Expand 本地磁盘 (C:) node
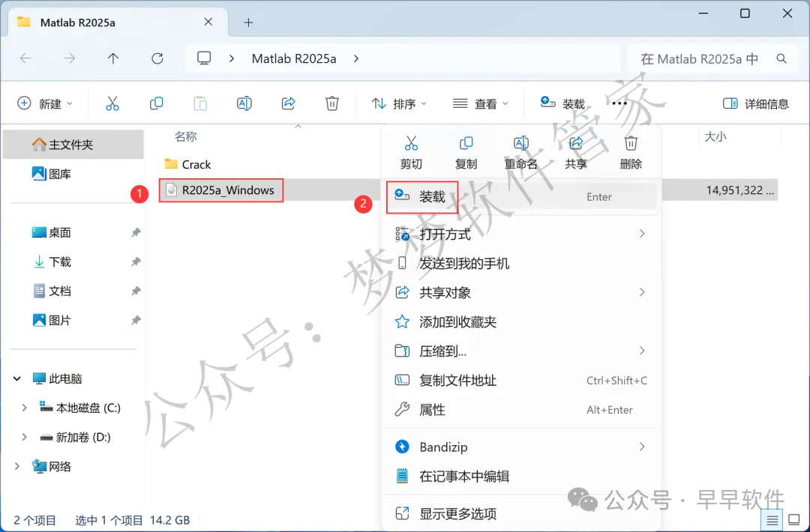 (x=24, y=408)
